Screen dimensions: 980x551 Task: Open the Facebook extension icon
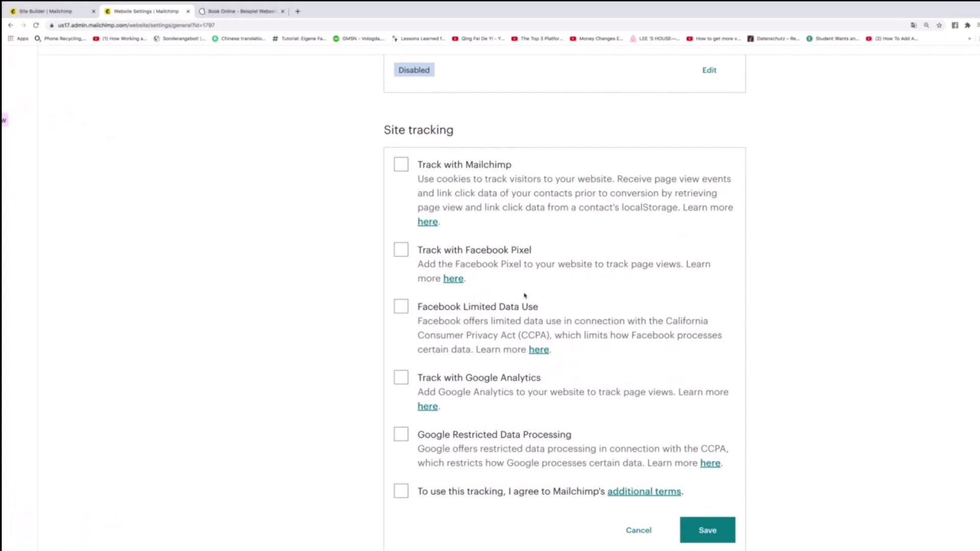coord(955,25)
